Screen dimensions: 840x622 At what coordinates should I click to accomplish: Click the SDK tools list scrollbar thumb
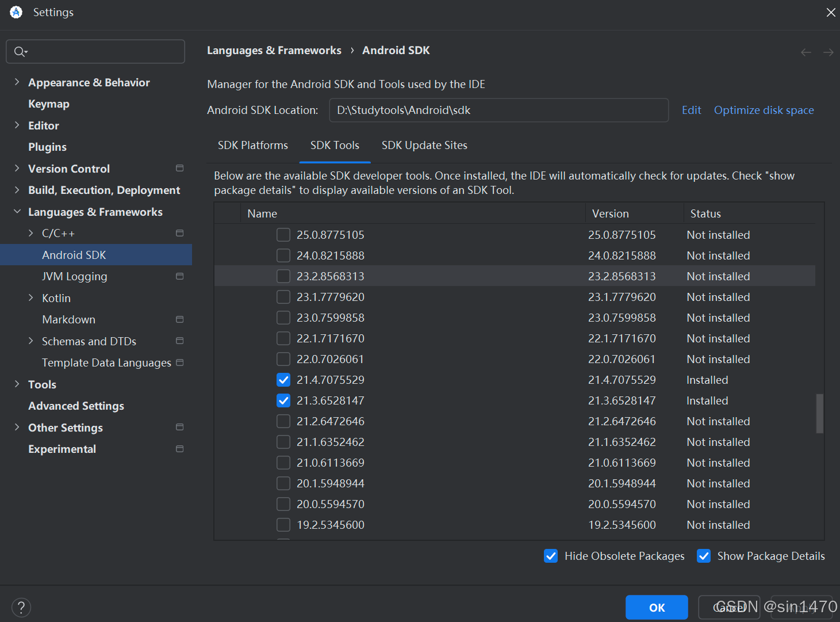click(x=820, y=413)
